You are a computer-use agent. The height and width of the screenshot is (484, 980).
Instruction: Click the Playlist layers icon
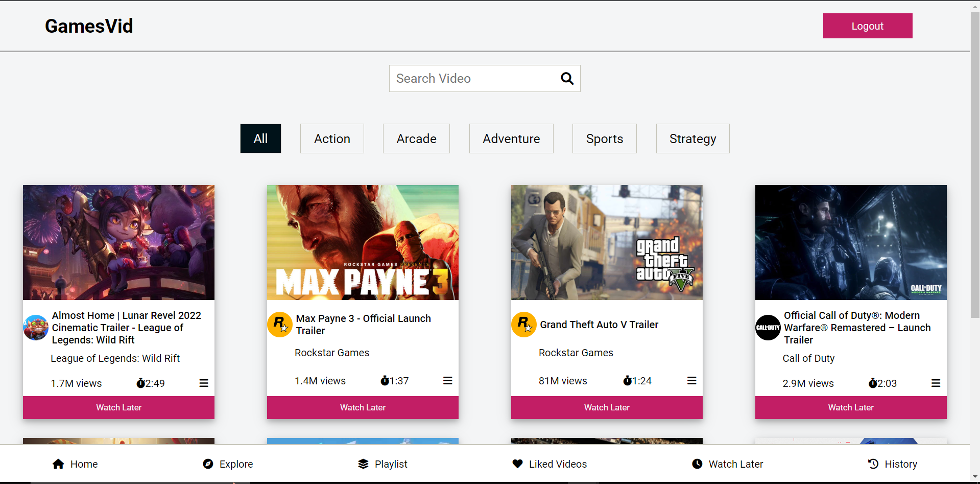[x=363, y=464]
